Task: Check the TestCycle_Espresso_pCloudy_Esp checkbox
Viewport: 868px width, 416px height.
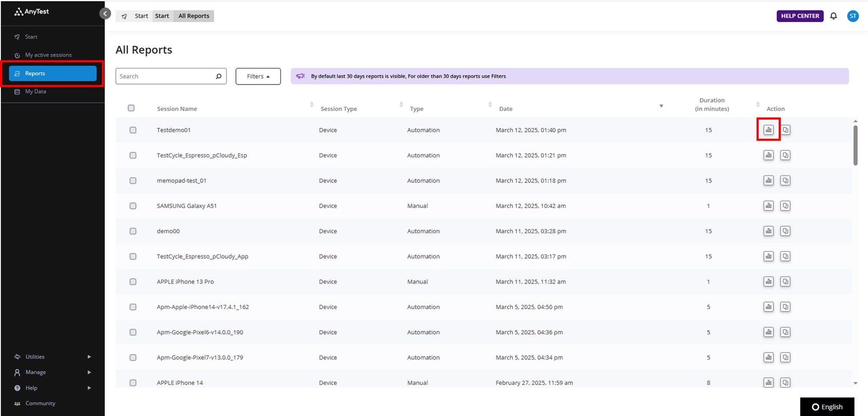Action: (133, 155)
